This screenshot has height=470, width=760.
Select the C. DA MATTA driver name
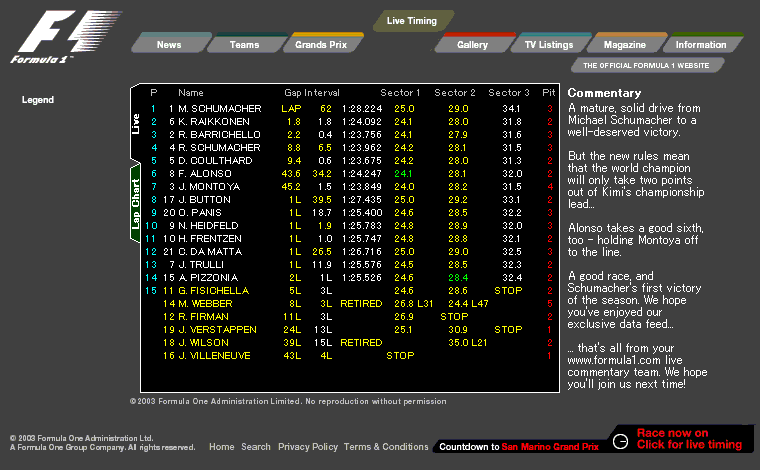(210, 252)
